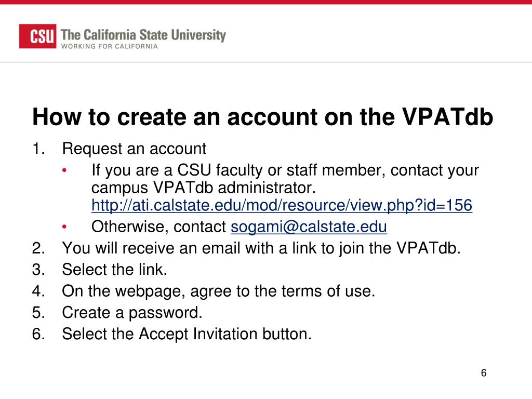
Task: Click the "Select the link." step text
Action: pyautogui.click(x=114, y=270)
